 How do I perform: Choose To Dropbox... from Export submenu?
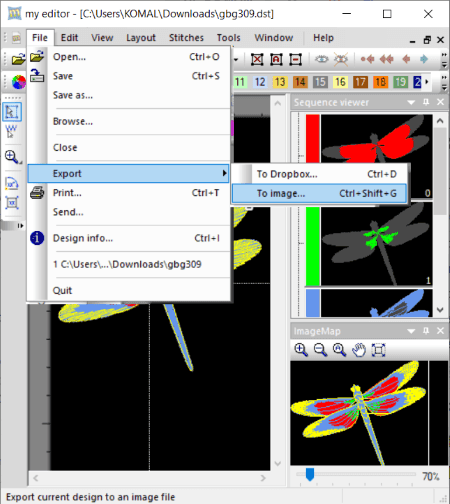coord(319,174)
